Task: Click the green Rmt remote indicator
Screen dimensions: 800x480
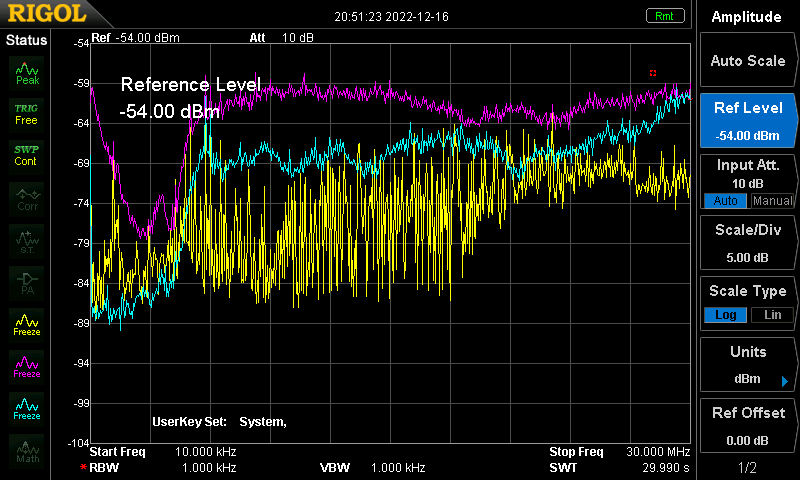Action: tap(664, 16)
